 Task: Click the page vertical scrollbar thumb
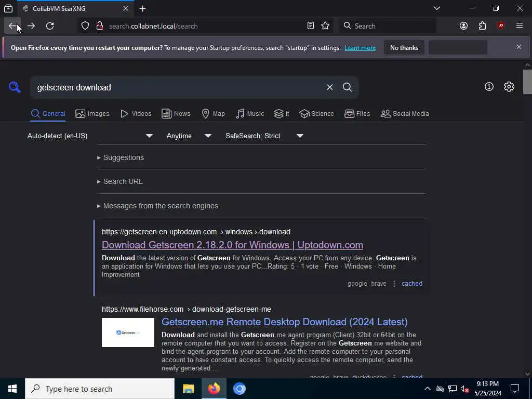(x=527, y=82)
